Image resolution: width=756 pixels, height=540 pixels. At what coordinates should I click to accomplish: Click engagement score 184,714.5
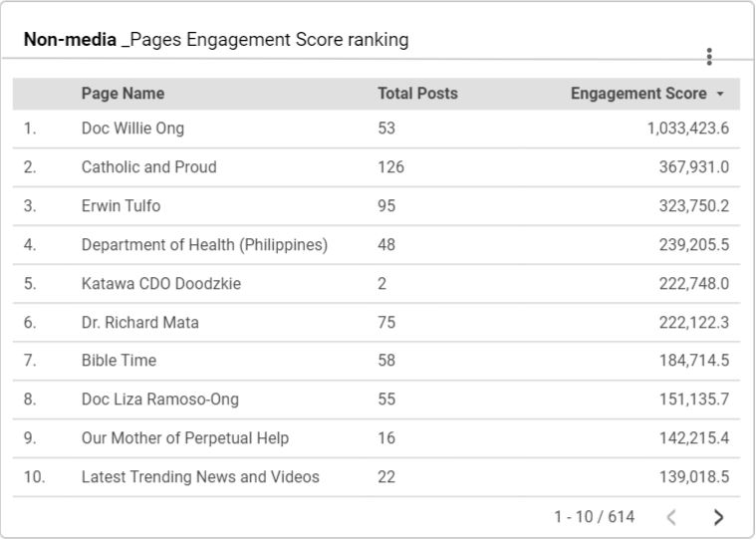coord(694,361)
